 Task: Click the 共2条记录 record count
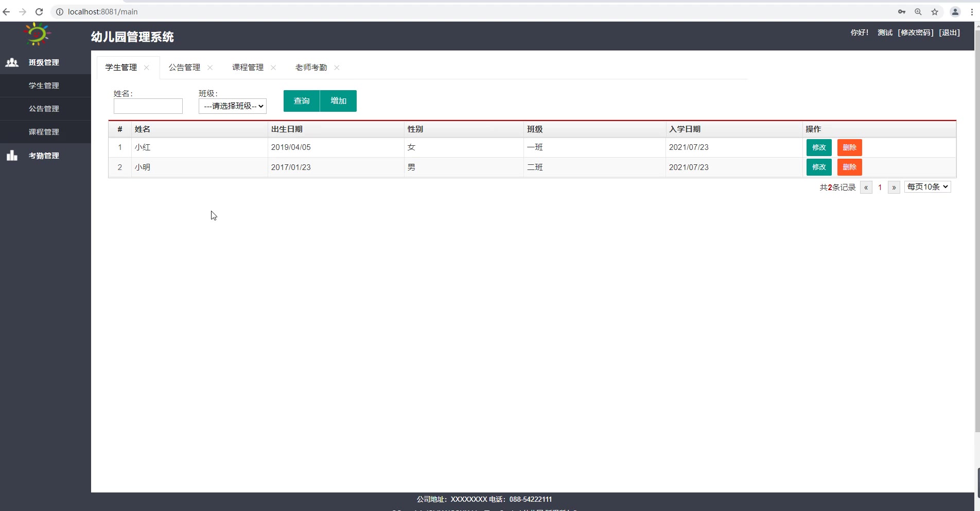[x=837, y=188]
